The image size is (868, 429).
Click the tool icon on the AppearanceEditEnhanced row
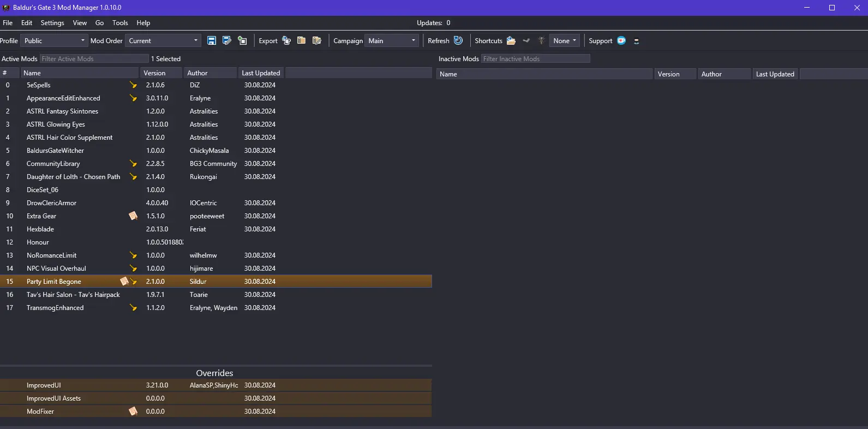point(133,98)
